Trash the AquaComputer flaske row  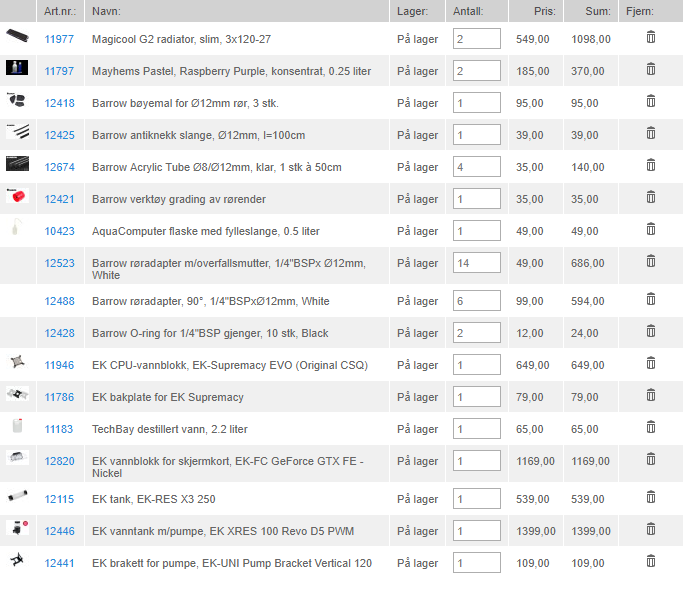[650, 229]
